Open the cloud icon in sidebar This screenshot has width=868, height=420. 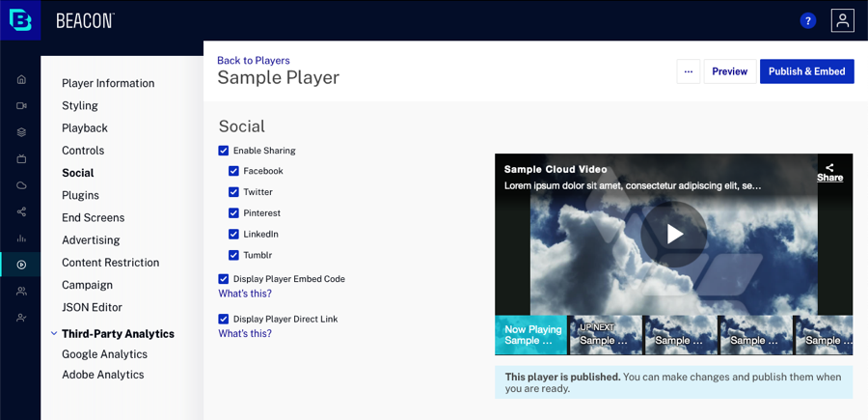point(21,185)
